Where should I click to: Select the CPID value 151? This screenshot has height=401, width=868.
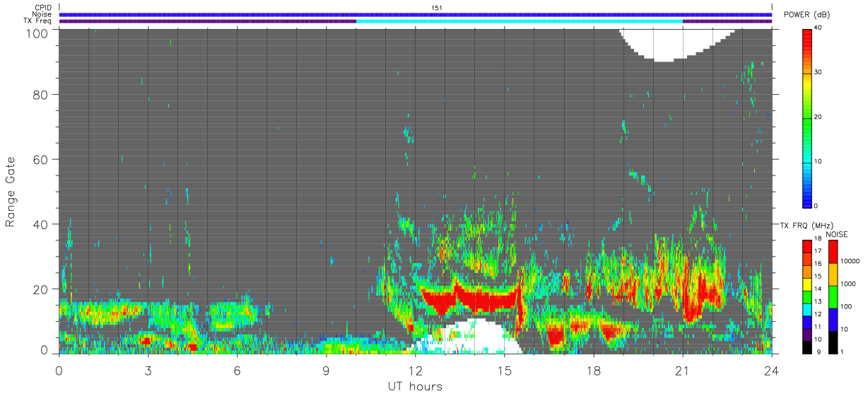[437, 8]
